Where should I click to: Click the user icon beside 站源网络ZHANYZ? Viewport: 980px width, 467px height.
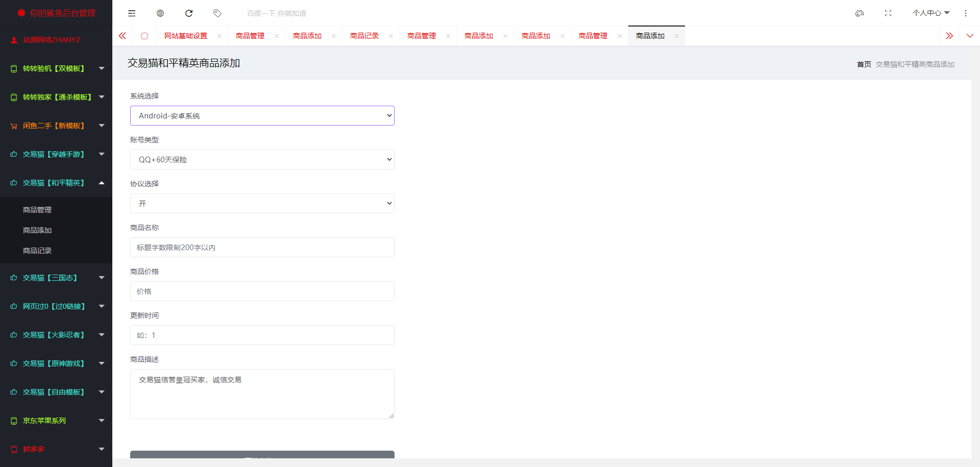tap(14, 40)
